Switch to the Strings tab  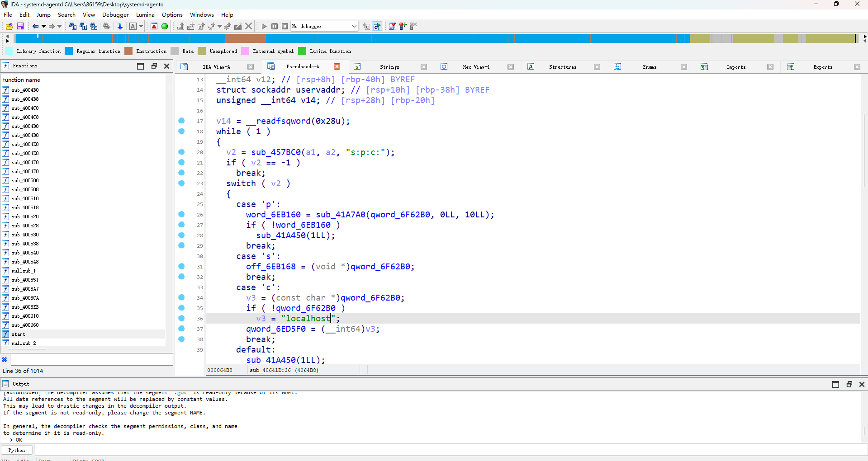coord(389,67)
